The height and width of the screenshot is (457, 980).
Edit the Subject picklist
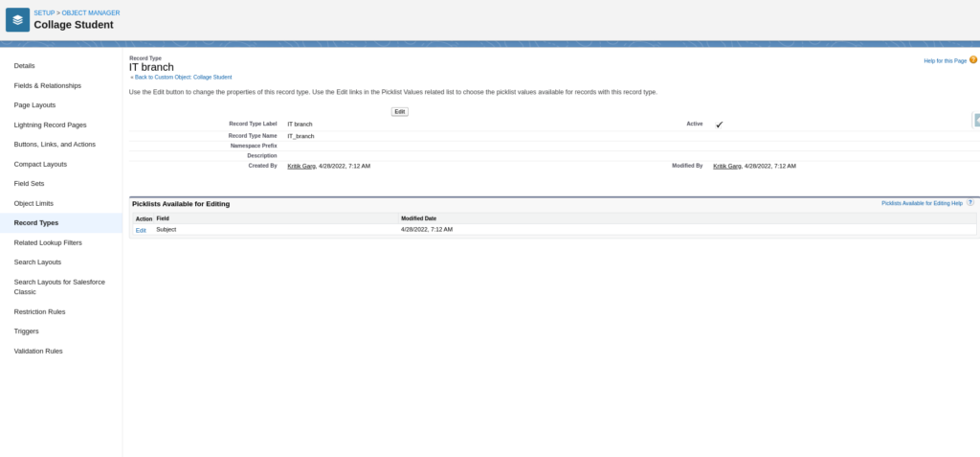pos(141,230)
